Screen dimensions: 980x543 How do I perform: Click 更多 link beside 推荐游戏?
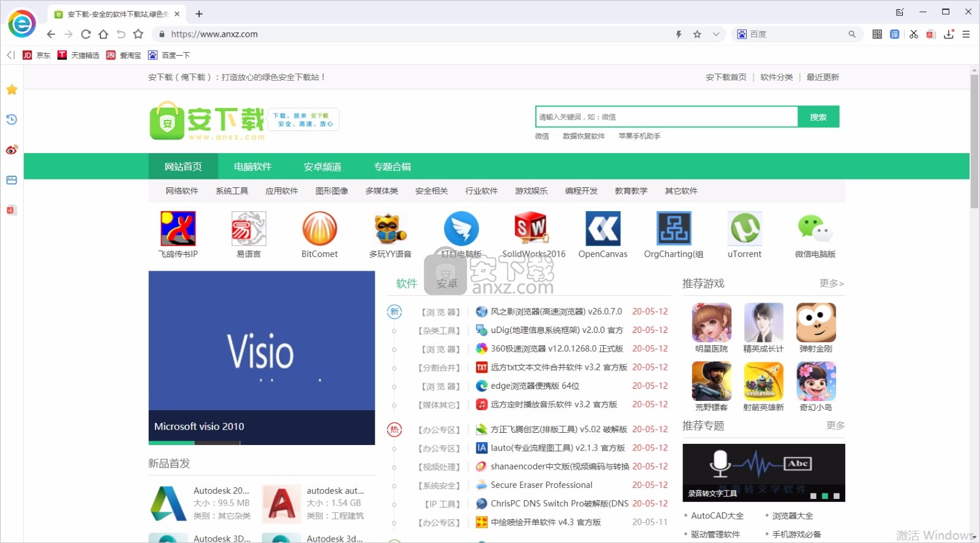[x=832, y=283]
